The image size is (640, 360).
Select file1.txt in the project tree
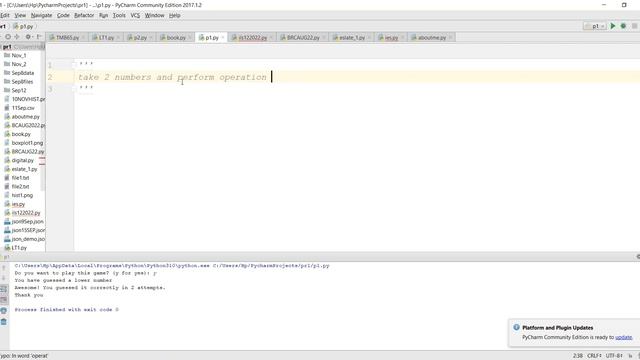(x=20, y=178)
